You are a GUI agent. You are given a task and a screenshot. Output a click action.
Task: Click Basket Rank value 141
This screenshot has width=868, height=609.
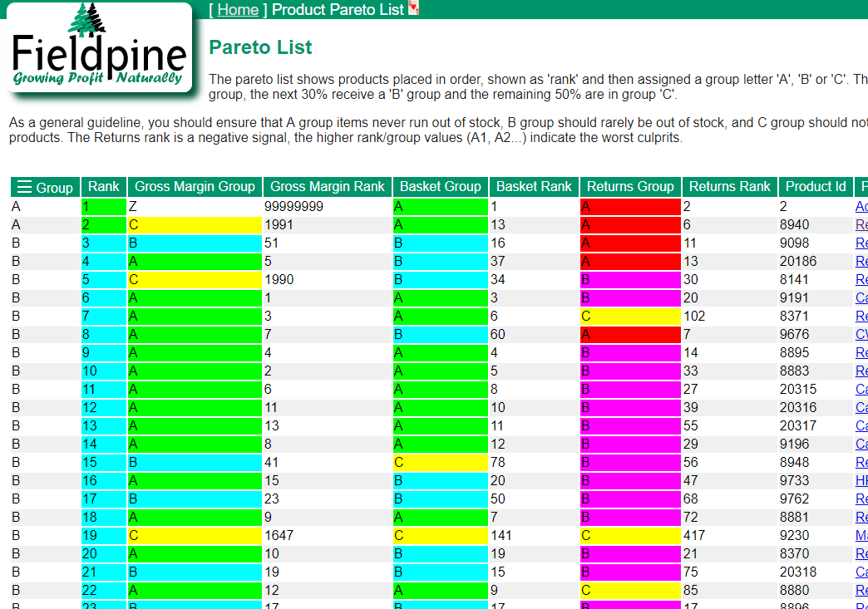click(x=501, y=535)
